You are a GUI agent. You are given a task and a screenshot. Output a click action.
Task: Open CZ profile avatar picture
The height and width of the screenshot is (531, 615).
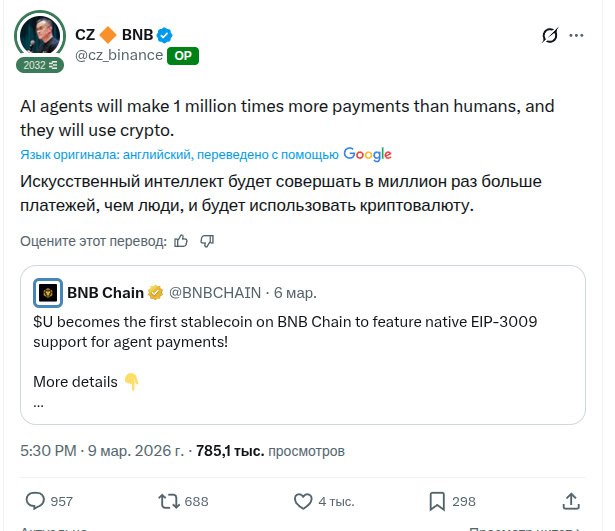[40, 38]
